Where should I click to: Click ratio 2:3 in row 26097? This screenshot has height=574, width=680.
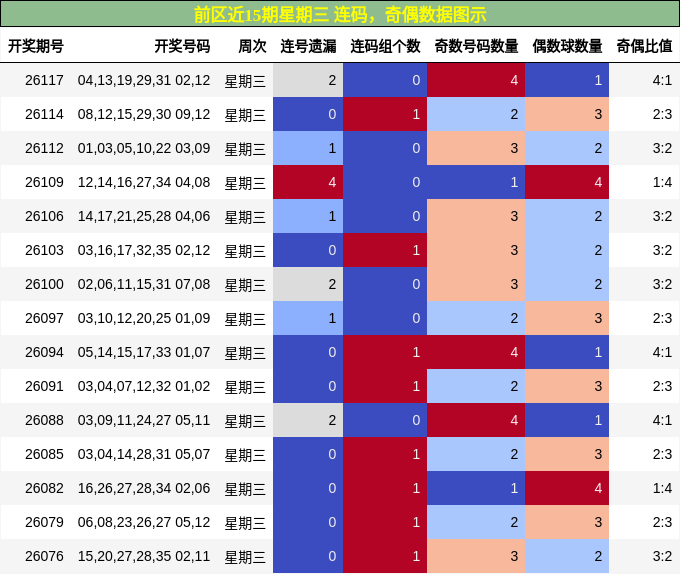click(x=662, y=318)
